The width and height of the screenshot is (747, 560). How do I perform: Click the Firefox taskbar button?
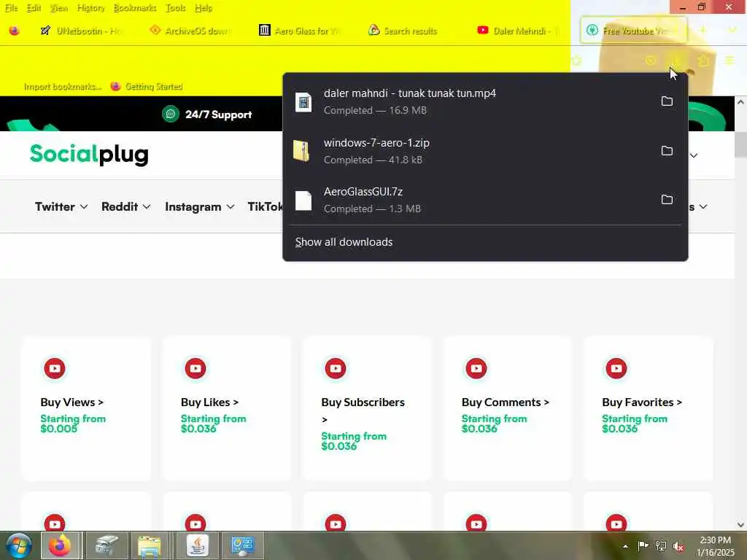point(60,545)
